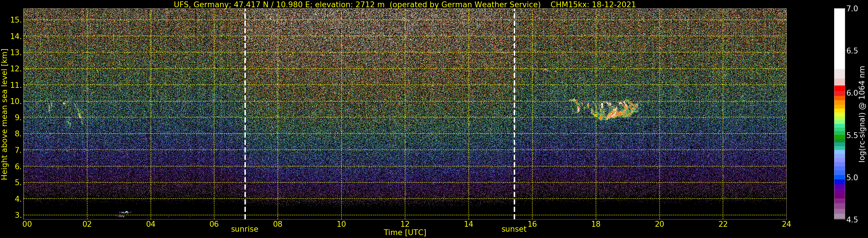The height and width of the screenshot is (238, 868).
Task: Click time axis tick "12"
Action: coord(405,224)
